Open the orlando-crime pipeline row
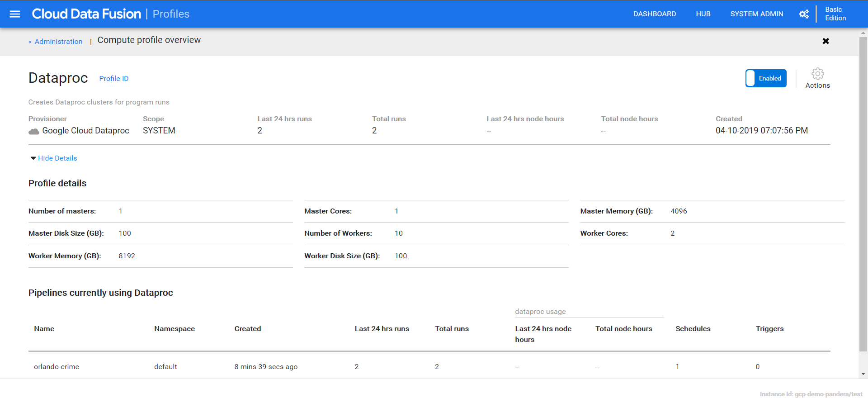This screenshot has height=408, width=868. [x=57, y=367]
